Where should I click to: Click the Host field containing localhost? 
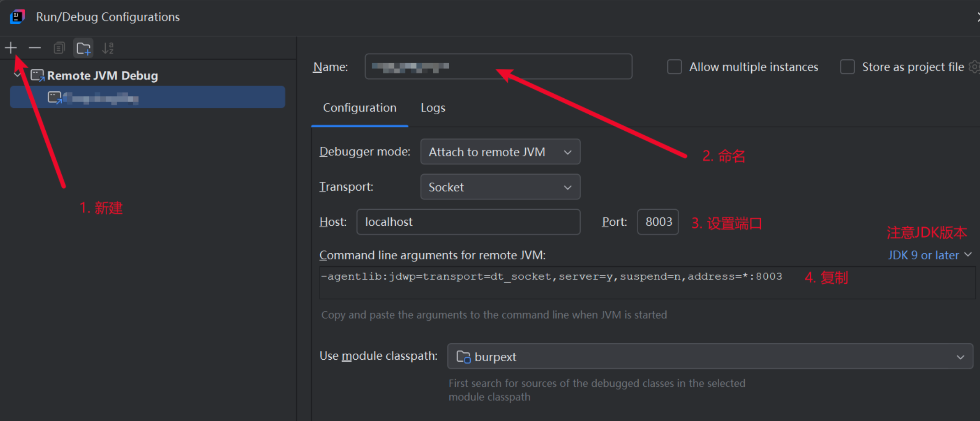pos(468,222)
